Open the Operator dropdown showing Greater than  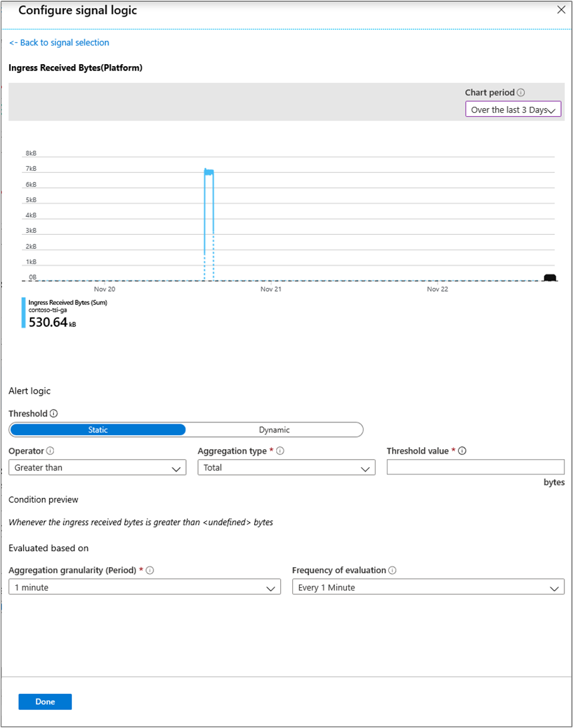97,467
